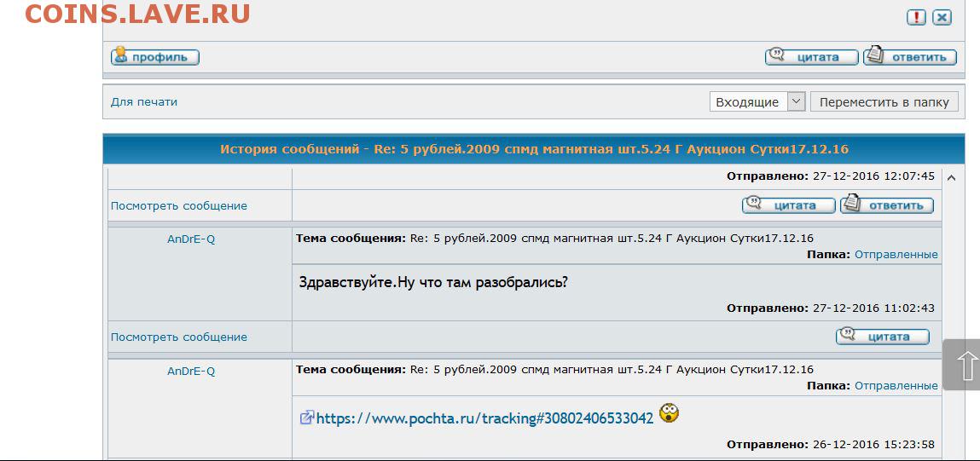Image resolution: width=980 pixels, height=461 pixels.
Task: Open the pochta.ru tracking link
Action: pos(485,418)
